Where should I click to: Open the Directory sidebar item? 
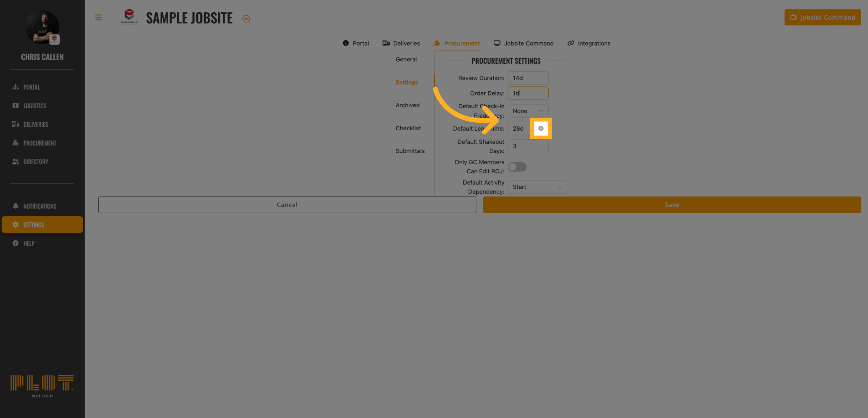(35, 162)
